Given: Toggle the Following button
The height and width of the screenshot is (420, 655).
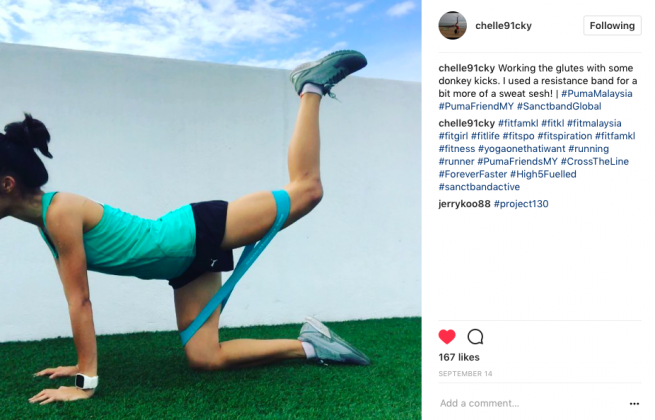Looking at the screenshot, I should pos(612,25).
